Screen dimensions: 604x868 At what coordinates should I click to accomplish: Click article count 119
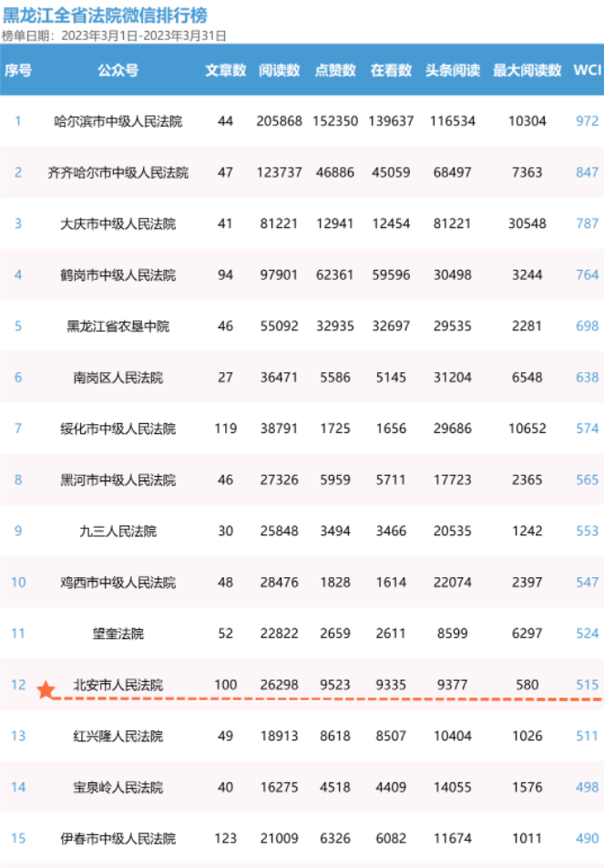pos(226,428)
